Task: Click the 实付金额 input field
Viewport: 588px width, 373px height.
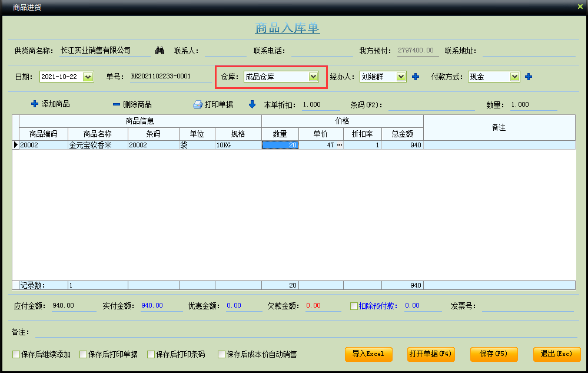Action: coord(162,306)
